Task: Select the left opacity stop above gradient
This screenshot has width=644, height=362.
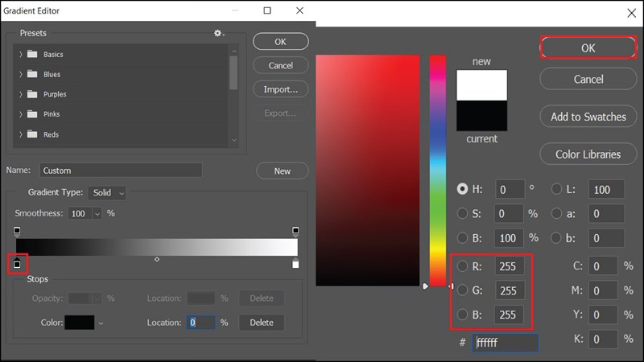Action: tap(17, 232)
